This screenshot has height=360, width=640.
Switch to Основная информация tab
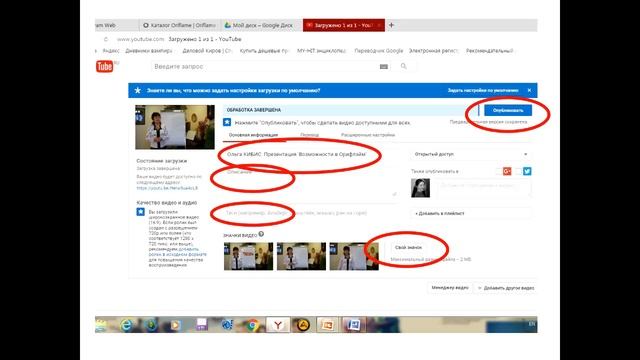(x=253, y=135)
